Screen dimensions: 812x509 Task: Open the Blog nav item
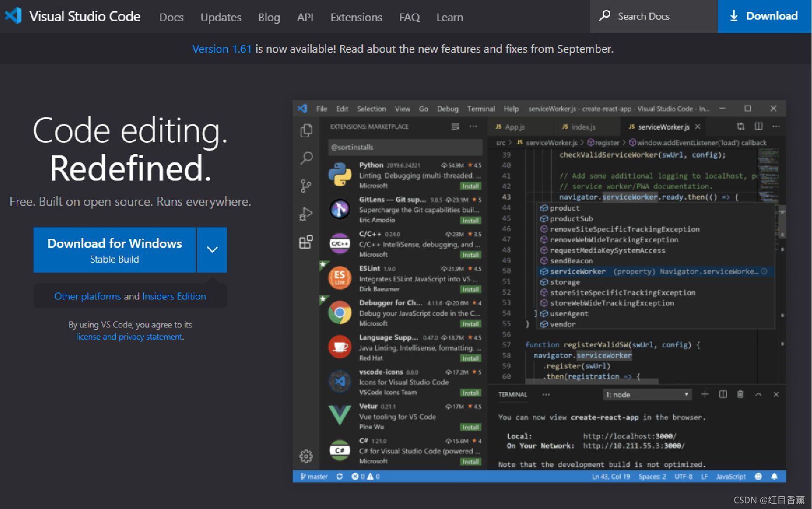click(269, 17)
